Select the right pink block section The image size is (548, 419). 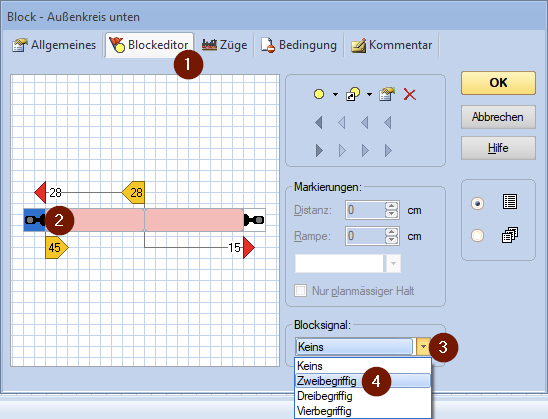tap(194, 220)
